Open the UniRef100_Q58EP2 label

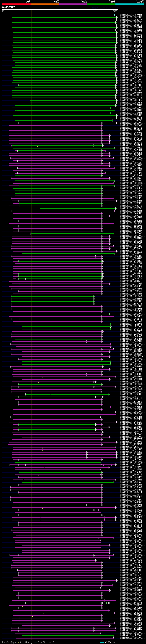pos(131,299)
